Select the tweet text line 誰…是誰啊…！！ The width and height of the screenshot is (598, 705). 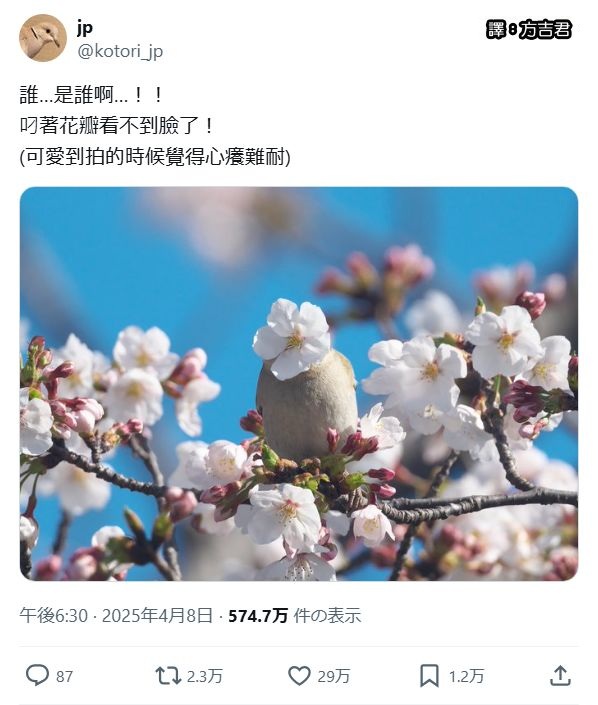[91, 95]
